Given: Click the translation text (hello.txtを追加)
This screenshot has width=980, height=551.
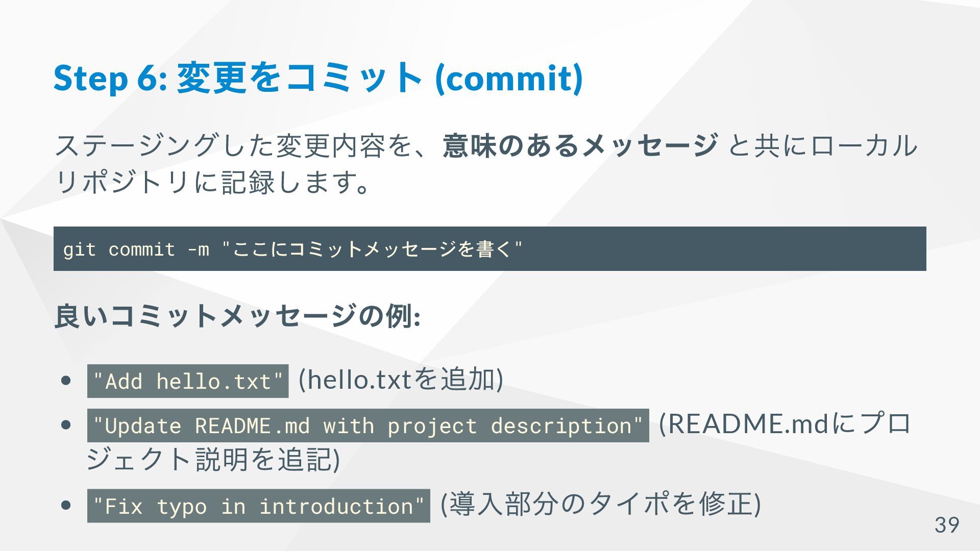Looking at the screenshot, I should 401,380.
